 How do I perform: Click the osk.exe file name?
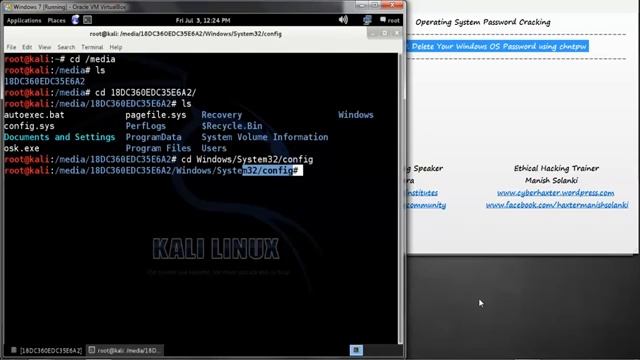(x=22, y=148)
